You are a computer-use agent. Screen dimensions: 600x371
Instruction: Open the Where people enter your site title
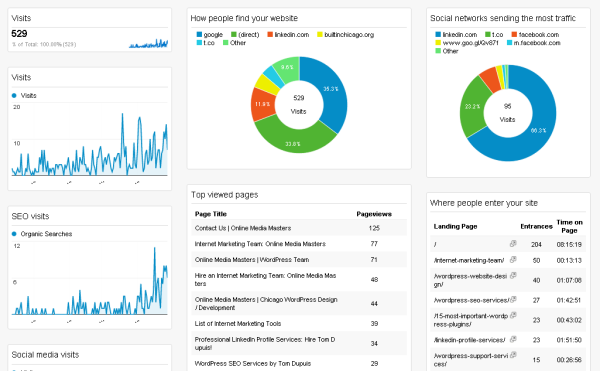coord(484,203)
